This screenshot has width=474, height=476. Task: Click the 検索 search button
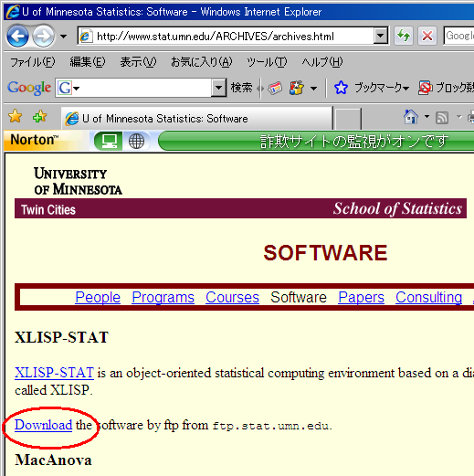point(241,88)
